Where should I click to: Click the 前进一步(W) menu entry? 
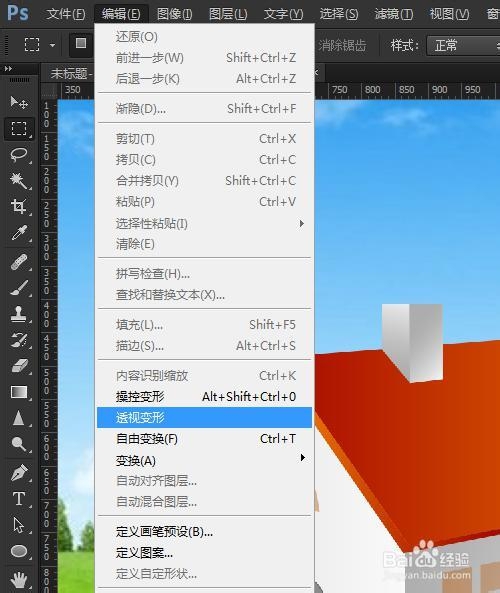point(205,58)
